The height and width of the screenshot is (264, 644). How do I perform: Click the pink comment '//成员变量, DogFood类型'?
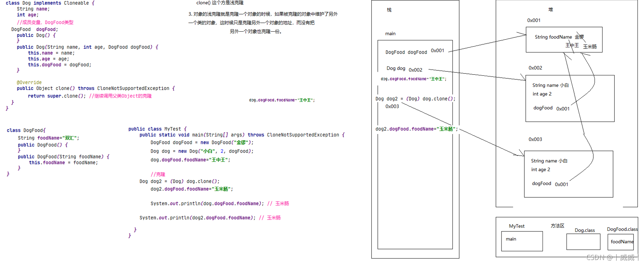[45, 22]
